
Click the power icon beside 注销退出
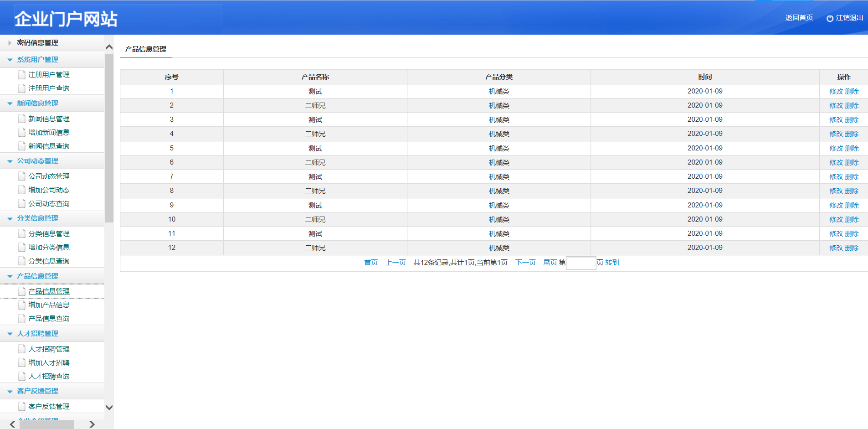(830, 18)
